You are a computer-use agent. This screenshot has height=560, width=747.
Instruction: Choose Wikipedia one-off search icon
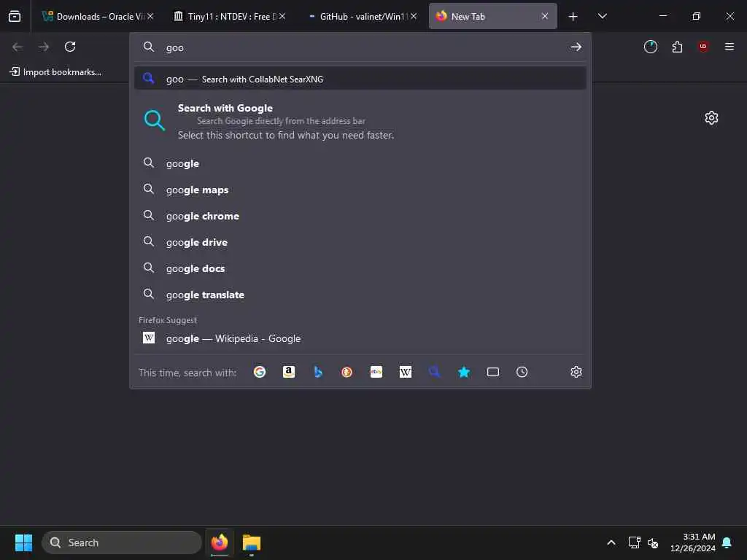[406, 372]
